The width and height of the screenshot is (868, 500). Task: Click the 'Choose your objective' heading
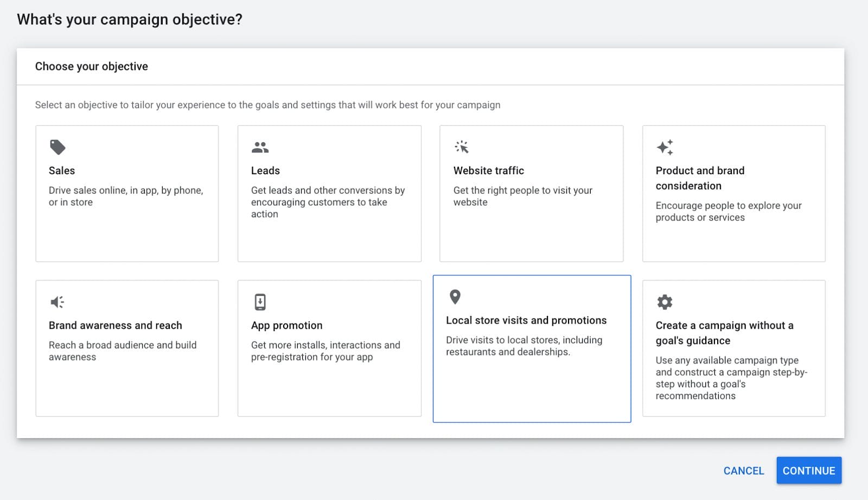point(92,66)
